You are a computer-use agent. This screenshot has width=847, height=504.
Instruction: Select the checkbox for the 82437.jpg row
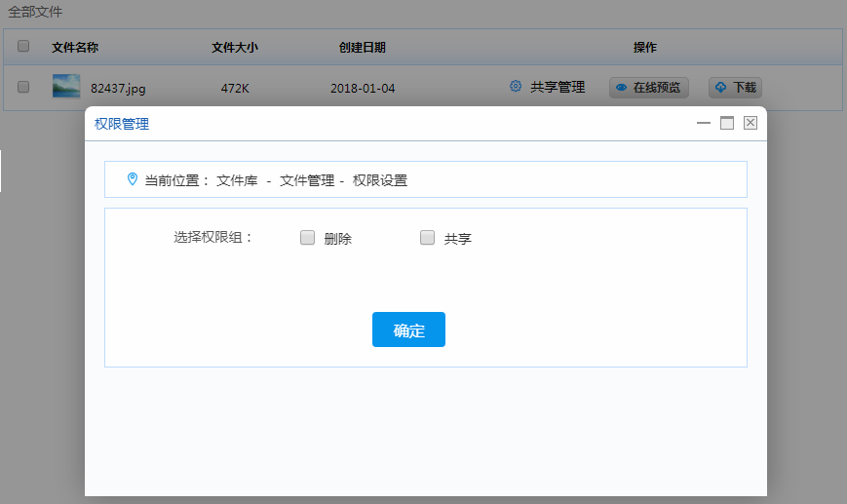pyautogui.click(x=23, y=87)
